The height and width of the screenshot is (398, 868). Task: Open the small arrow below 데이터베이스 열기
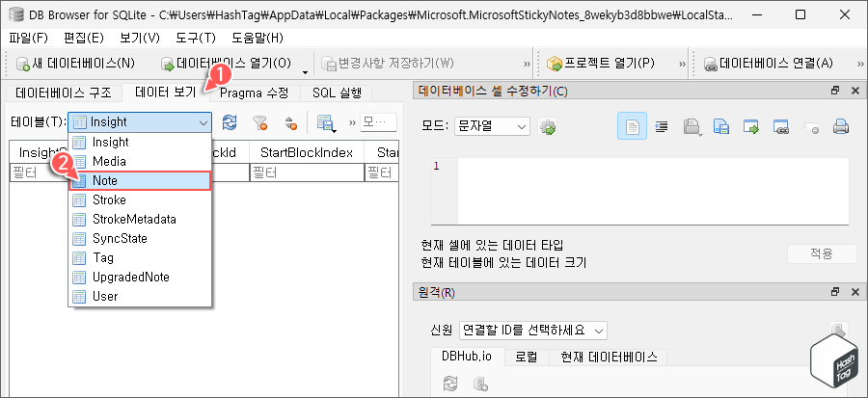pos(305,72)
